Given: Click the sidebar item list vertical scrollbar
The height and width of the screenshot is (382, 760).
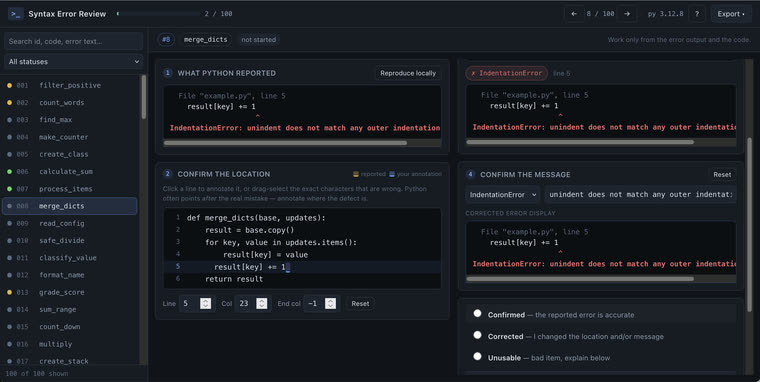Looking at the screenshot, I should pos(143,97).
